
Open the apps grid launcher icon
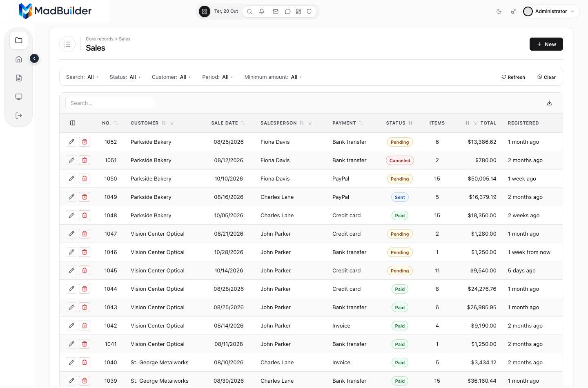coord(205,11)
